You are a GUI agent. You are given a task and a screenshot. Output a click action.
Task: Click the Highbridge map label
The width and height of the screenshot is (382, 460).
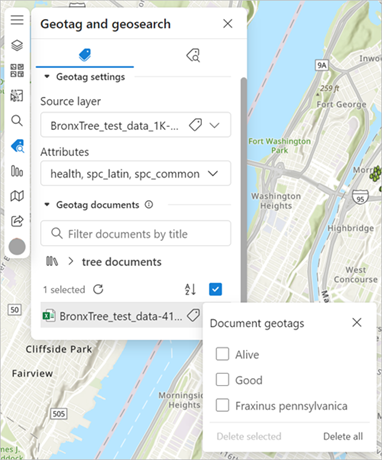click(x=350, y=228)
